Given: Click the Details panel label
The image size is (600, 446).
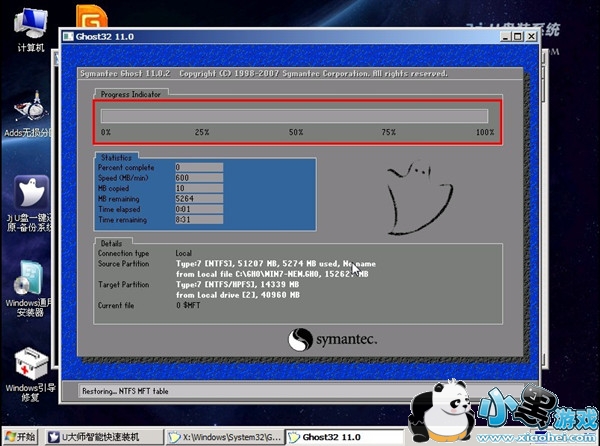Looking at the screenshot, I should pos(111,243).
